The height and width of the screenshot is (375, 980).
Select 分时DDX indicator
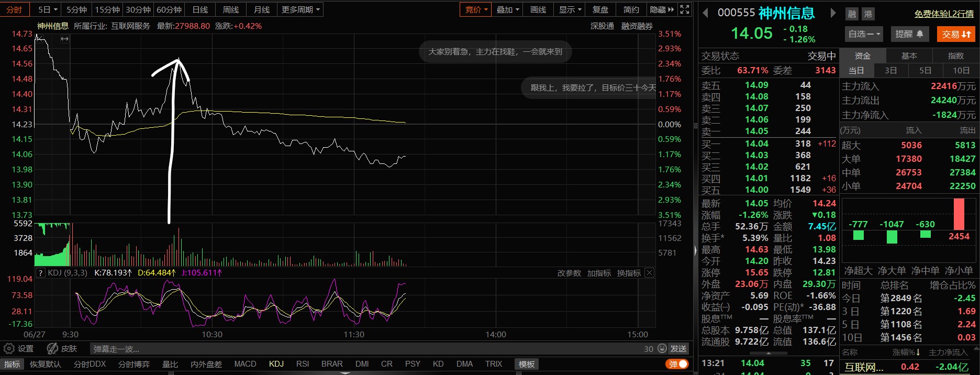pyautogui.click(x=90, y=364)
